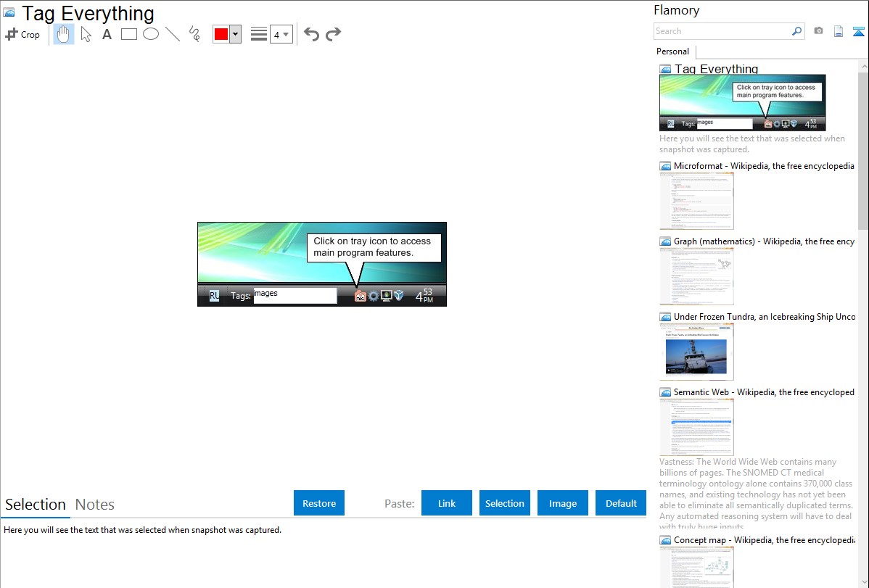This screenshot has height=588, width=869.
Task: Open Semantic Web Wikipedia snapshot title
Action: pyautogui.click(x=764, y=392)
